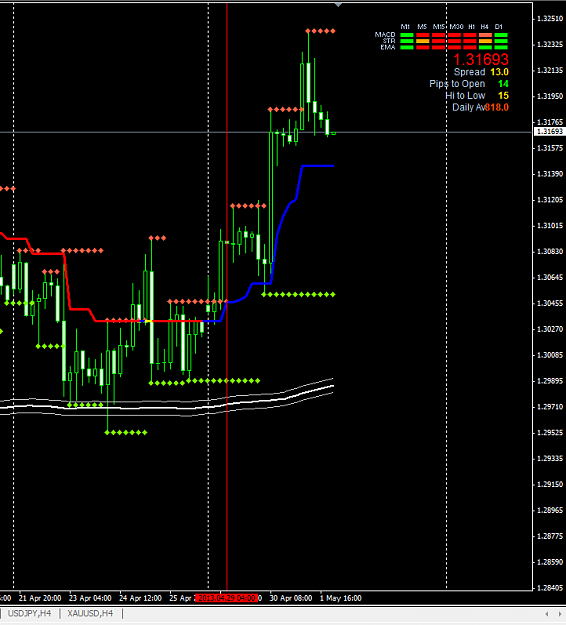Click the green EMA H4 signal cell
This screenshot has width=566, height=625.
pyautogui.click(x=485, y=47)
